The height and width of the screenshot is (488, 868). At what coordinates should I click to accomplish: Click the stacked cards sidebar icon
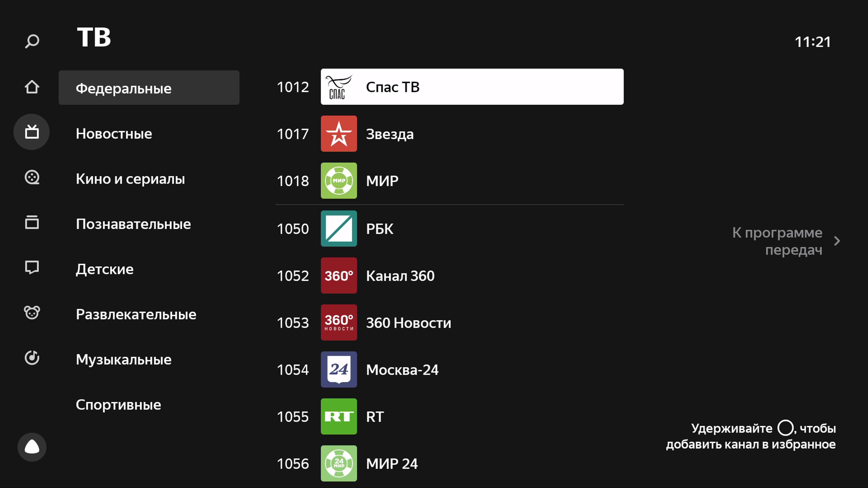tap(32, 222)
